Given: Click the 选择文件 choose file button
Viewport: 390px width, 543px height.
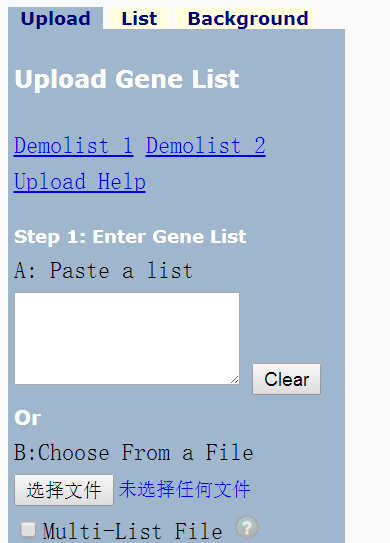Looking at the screenshot, I should [x=64, y=490].
